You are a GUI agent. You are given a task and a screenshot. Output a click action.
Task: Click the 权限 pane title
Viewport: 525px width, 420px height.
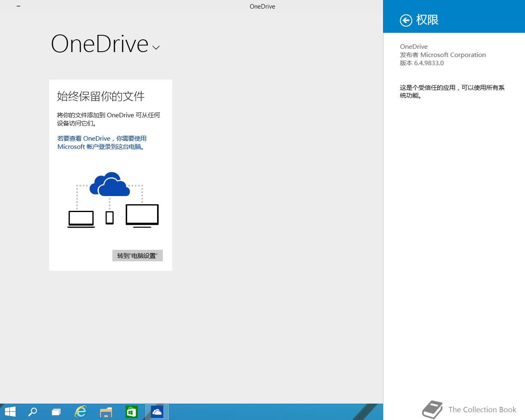click(x=427, y=20)
